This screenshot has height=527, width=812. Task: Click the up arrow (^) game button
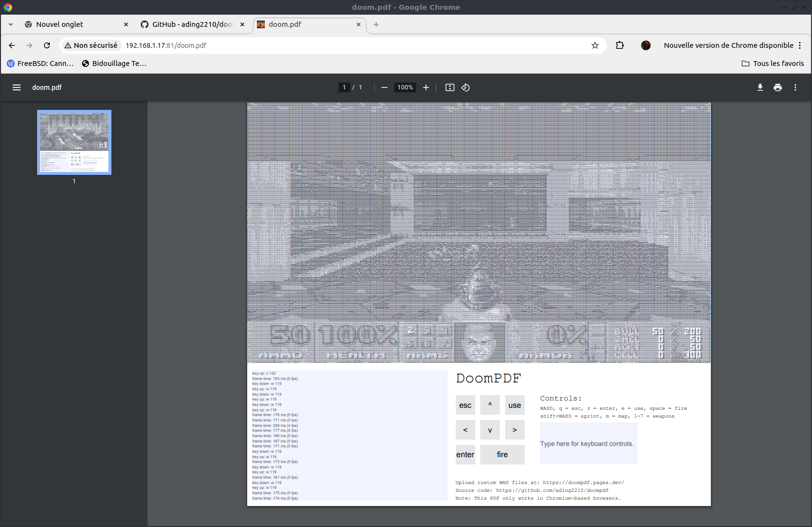coord(490,405)
